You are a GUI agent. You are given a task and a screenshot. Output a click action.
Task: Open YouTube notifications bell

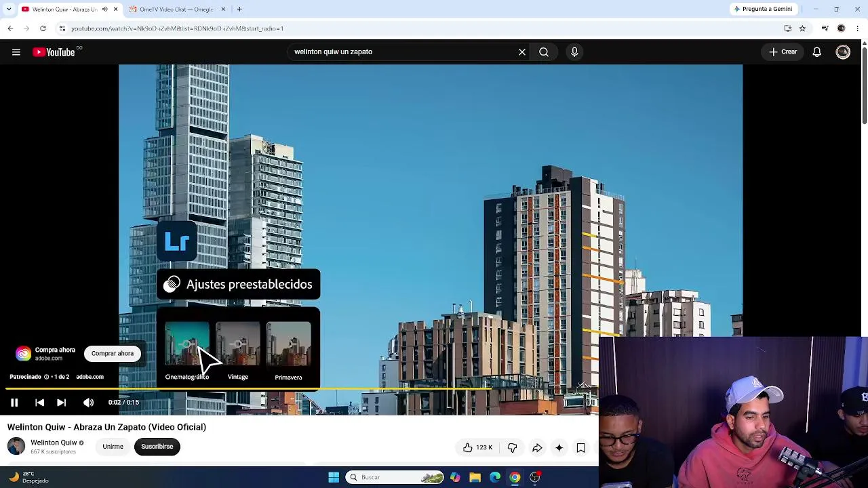point(817,52)
